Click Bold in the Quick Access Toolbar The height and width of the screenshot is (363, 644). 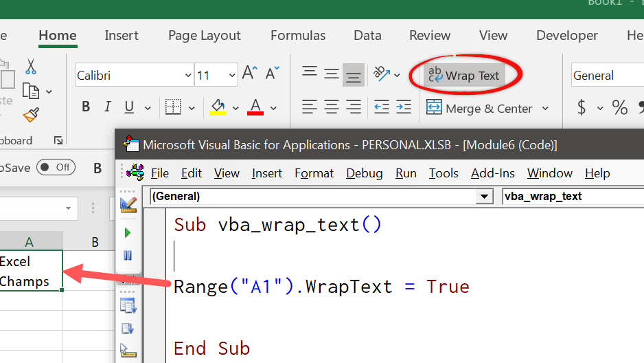click(97, 168)
